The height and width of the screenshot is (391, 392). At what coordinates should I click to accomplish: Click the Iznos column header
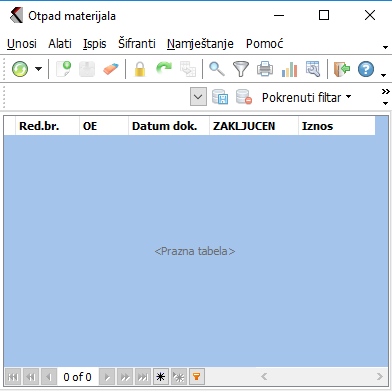(337, 126)
